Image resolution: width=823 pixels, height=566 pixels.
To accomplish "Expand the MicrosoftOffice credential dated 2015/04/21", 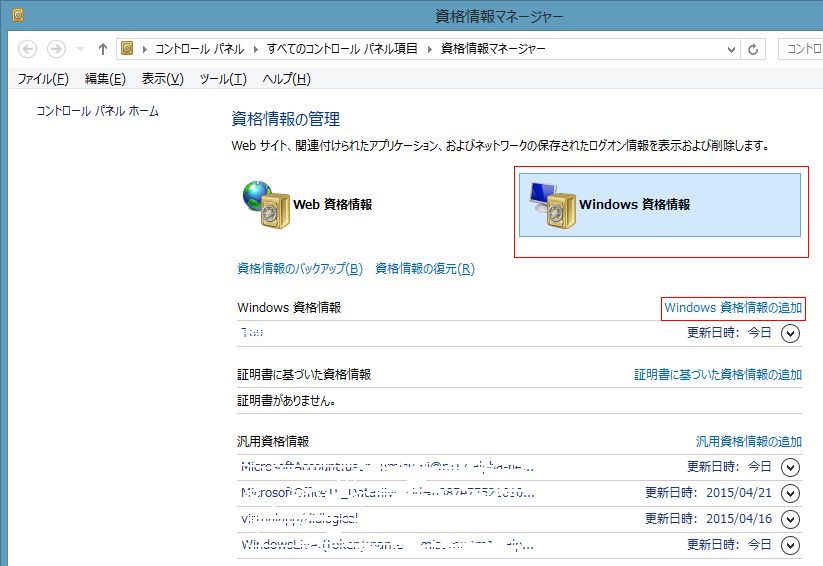I will coord(791,493).
